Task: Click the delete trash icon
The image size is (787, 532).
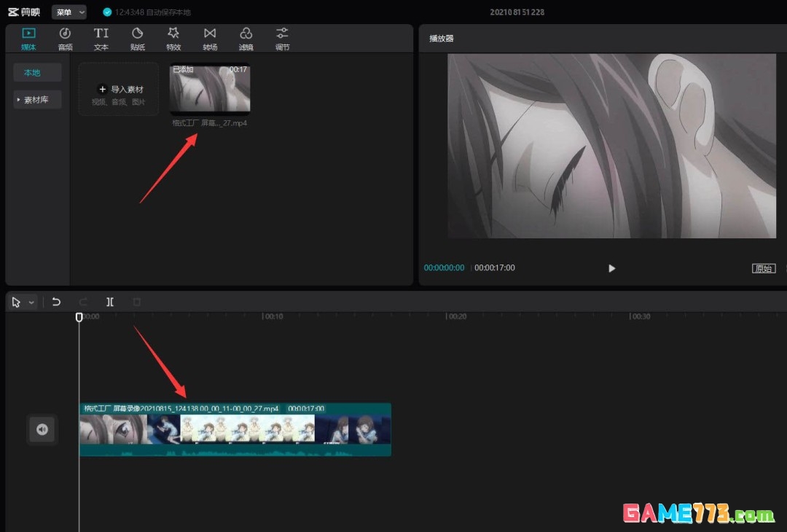Action: [136, 302]
